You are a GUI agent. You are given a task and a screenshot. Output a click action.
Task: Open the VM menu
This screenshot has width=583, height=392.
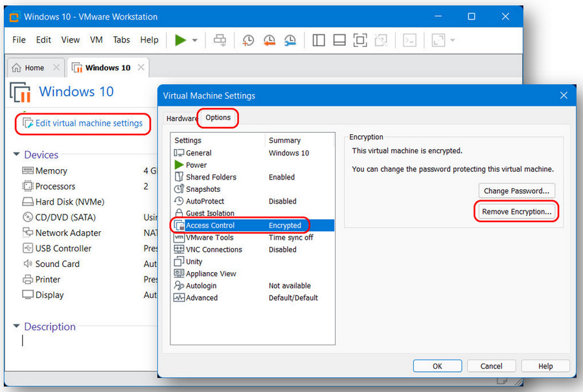click(x=97, y=40)
